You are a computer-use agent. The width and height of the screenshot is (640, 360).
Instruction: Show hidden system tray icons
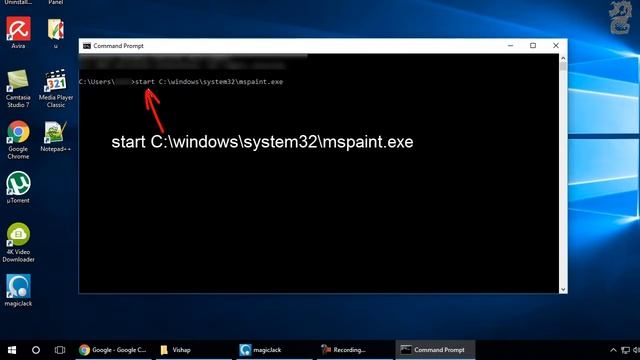pyautogui.click(x=613, y=350)
